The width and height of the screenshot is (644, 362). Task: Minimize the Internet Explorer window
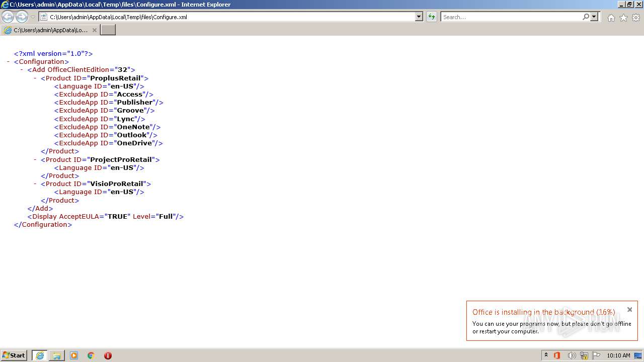pos(621,4)
